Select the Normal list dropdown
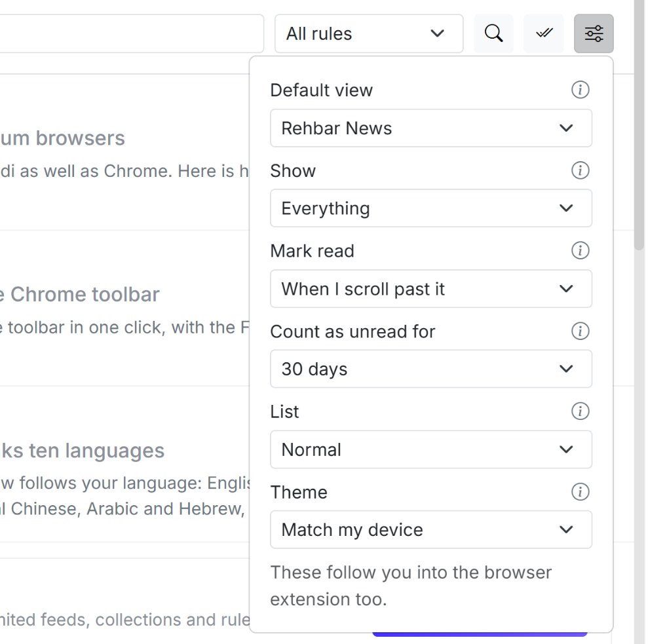 (x=431, y=449)
